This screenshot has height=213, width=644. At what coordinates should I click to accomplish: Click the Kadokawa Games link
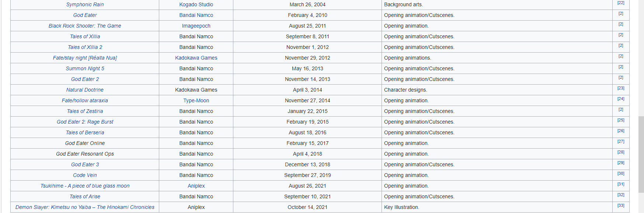click(x=196, y=58)
